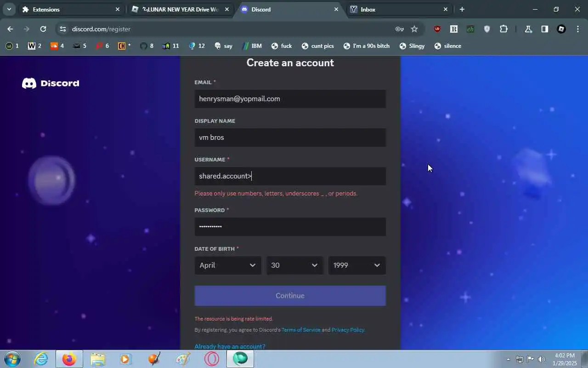This screenshot has height=368, width=588.
Task: Click the Display Name input field
Action: (x=290, y=138)
